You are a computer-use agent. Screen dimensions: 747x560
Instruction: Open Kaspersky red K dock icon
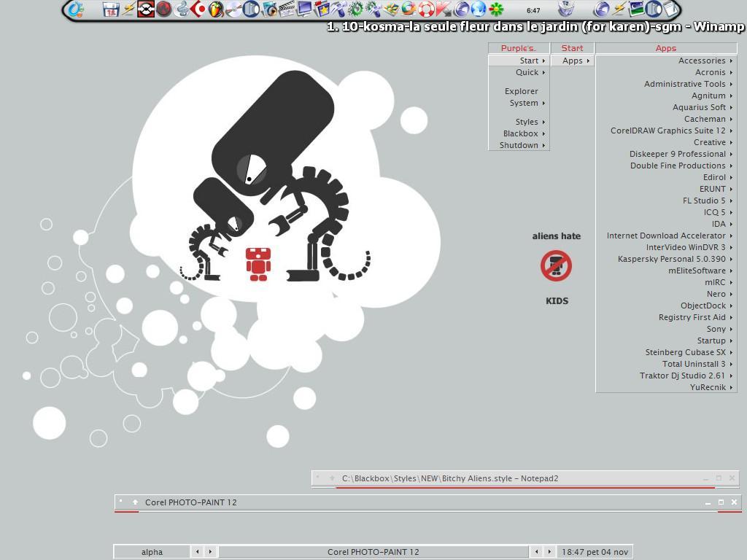point(444,9)
